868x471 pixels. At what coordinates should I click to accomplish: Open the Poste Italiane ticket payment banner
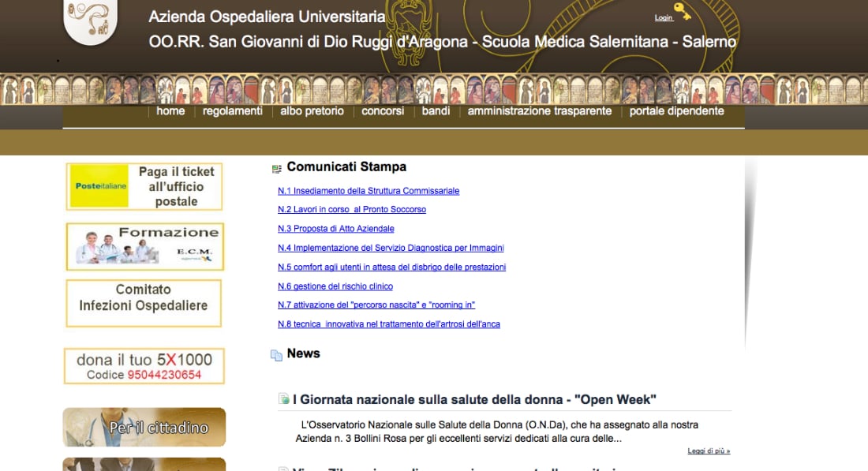144,186
